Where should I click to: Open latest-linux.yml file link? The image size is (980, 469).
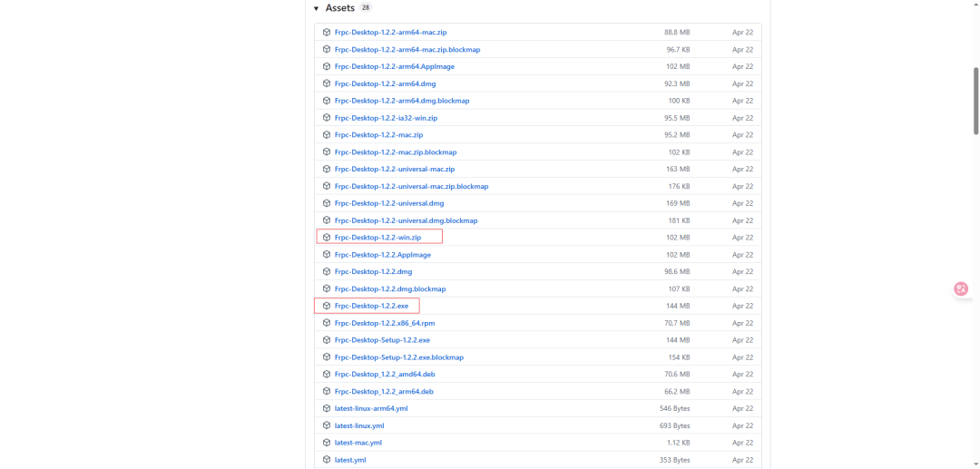coord(359,425)
